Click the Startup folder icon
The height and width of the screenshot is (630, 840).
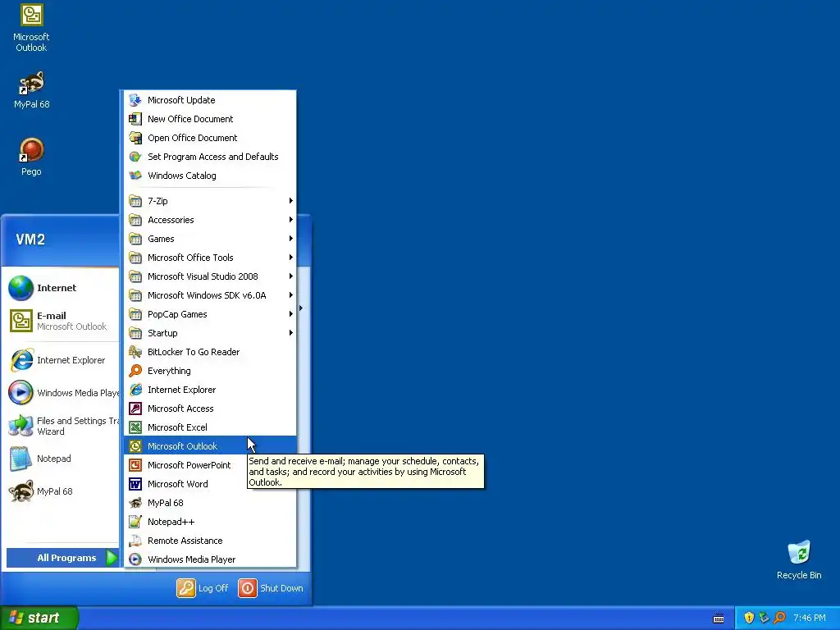click(135, 333)
